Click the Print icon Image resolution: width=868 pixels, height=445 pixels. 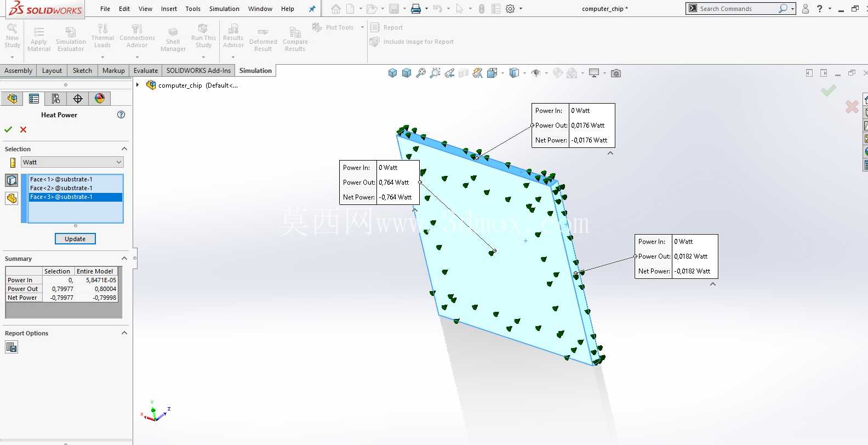click(416, 9)
